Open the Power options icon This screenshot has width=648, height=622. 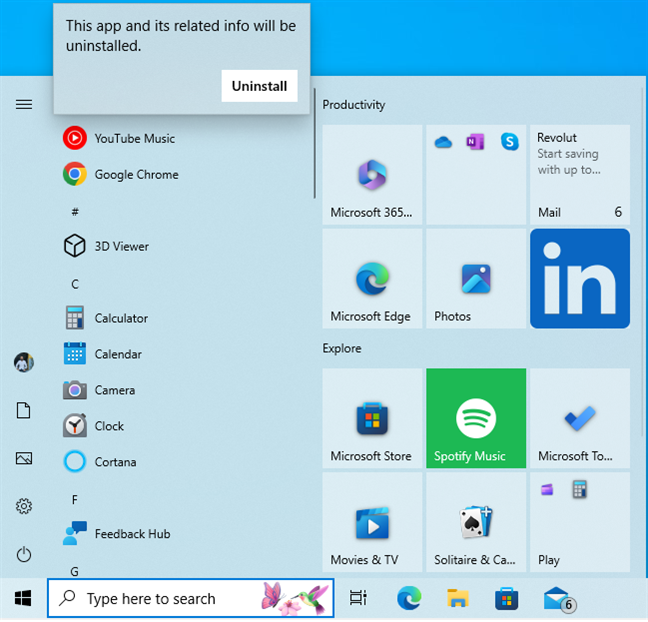24,554
